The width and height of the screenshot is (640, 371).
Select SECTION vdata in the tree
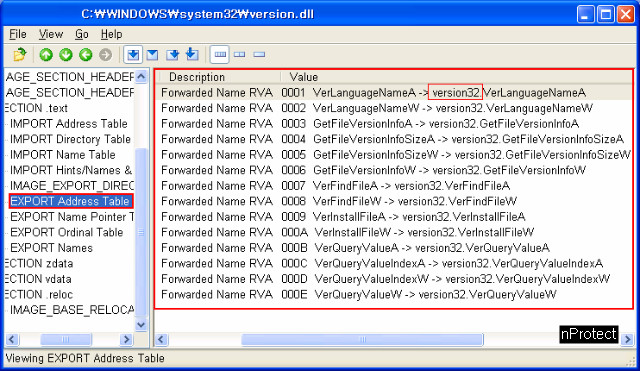click(x=39, y=279)
